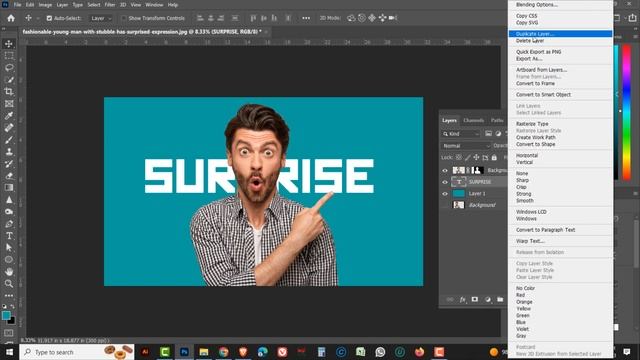Choose Copy CSS in context menu
The width and height of the screenshot is (640, 360).
(560, 16)
